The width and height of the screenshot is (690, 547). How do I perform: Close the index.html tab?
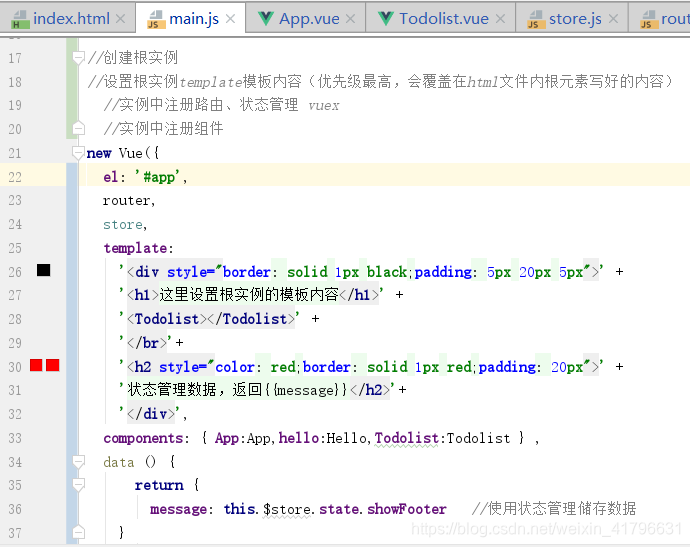pyautogui.click(x=120, y=19)
